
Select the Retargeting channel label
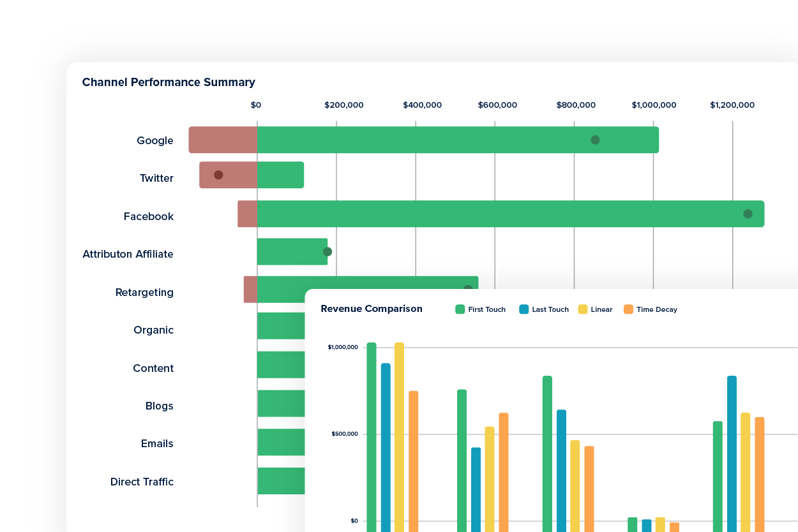[144, 292]
